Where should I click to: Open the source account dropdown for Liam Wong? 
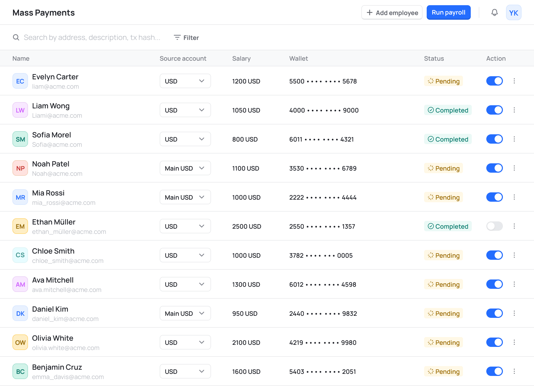pyautogui.click(x=185, y=110)
